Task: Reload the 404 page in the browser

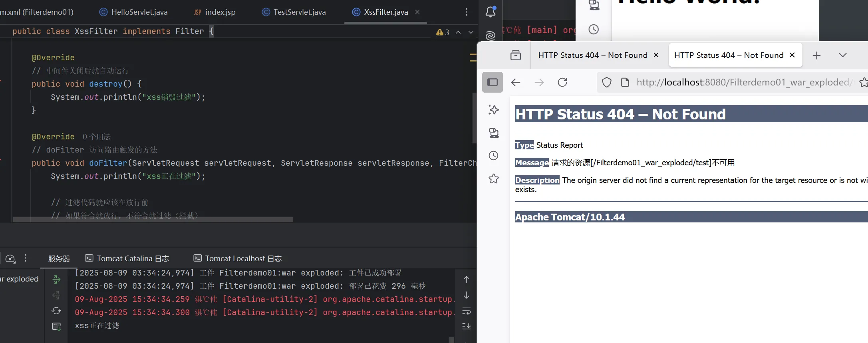Action: pos(562,82)
